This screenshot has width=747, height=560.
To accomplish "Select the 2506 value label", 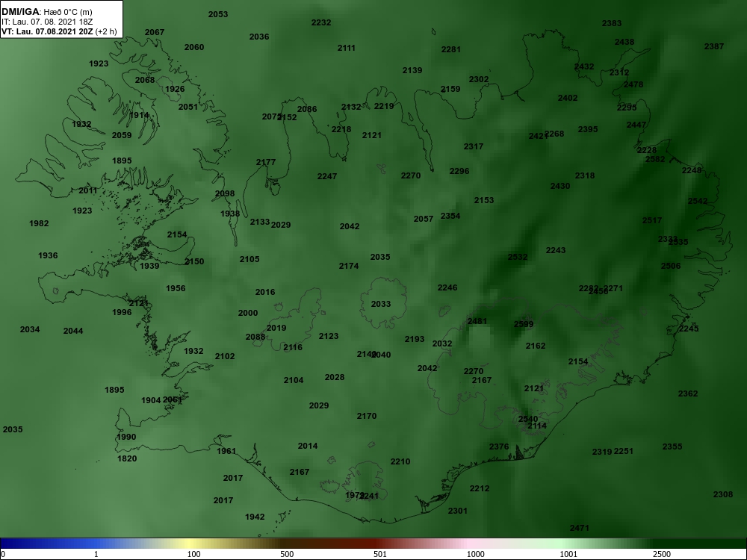I will point(671,266).
